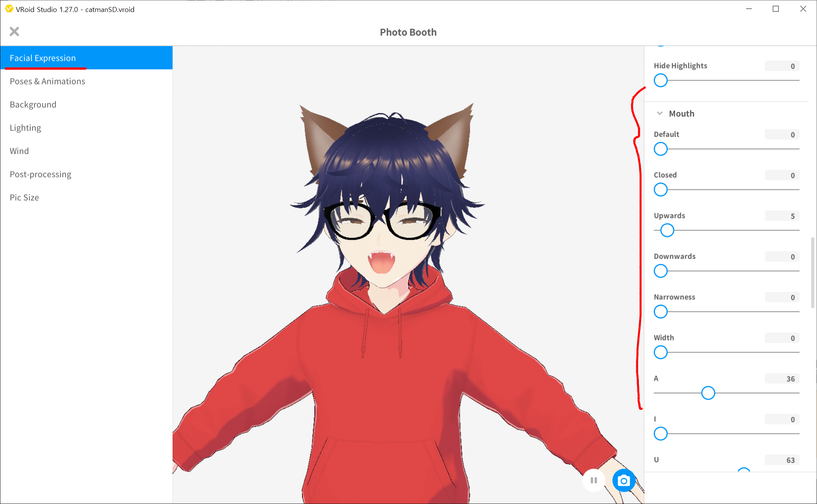Click the Upwards slider handle
817x504 pixels.
(667, 230)
